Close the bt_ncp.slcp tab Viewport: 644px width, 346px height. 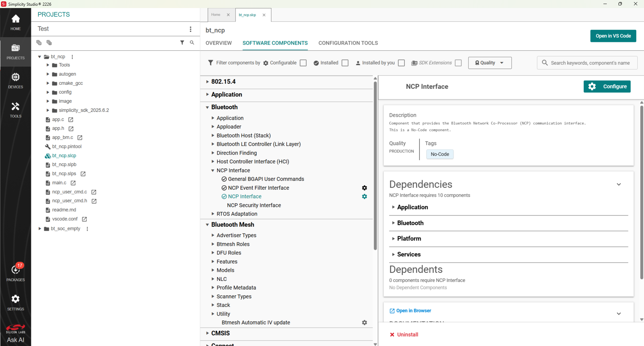(264, 15)
